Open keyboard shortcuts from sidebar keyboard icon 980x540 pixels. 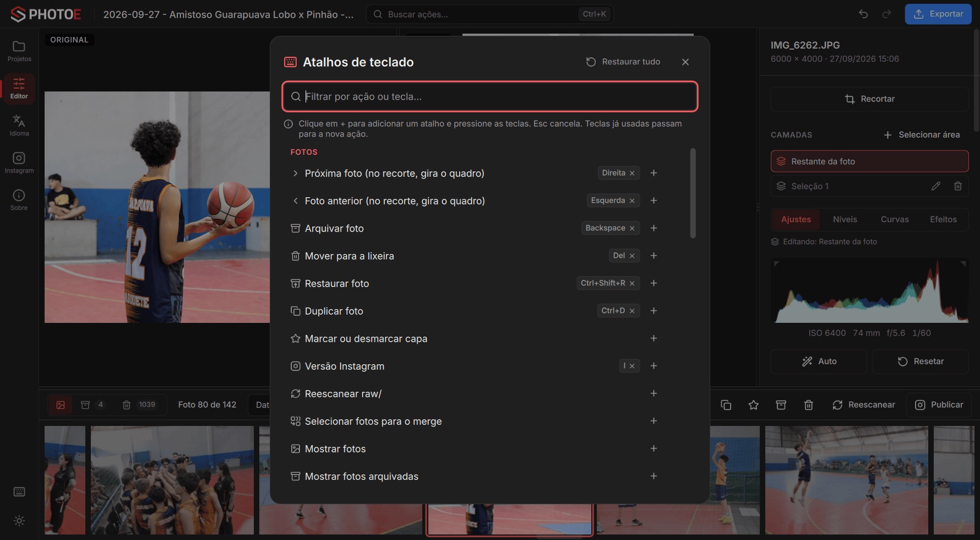[x=19, y=492]
